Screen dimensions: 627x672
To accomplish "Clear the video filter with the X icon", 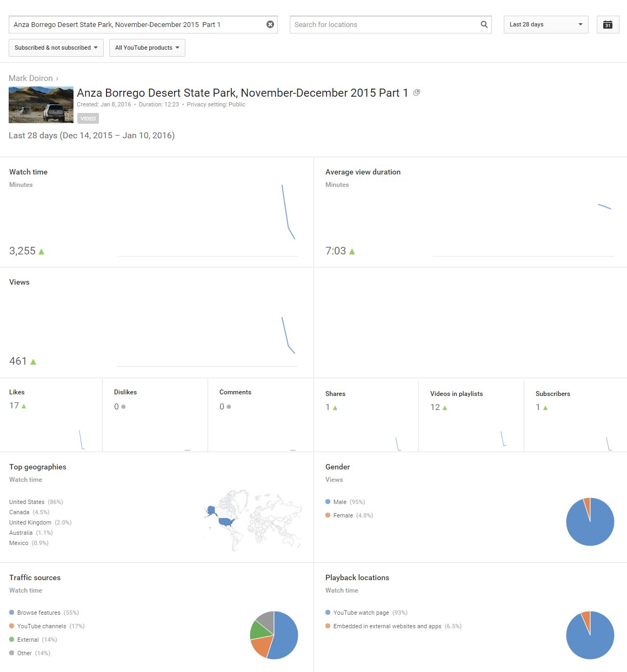I will (x=270, y=24).
